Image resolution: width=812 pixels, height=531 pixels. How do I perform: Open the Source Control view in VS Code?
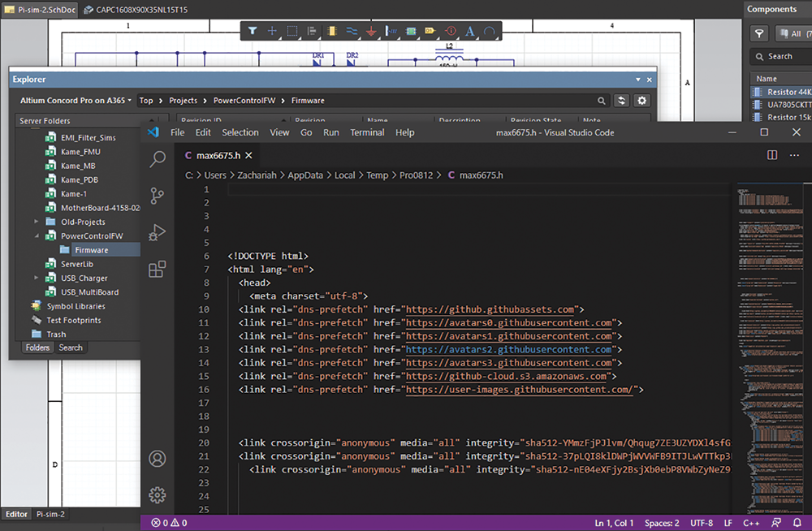pyautogui.click(x=158, y=196)
